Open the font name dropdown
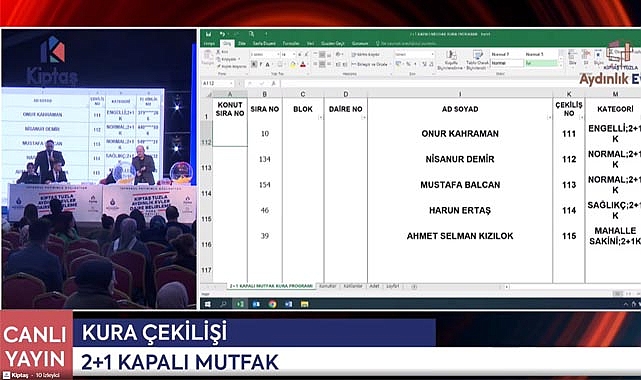This screenshot has height=380, width=641. click(x=278, y=54)
